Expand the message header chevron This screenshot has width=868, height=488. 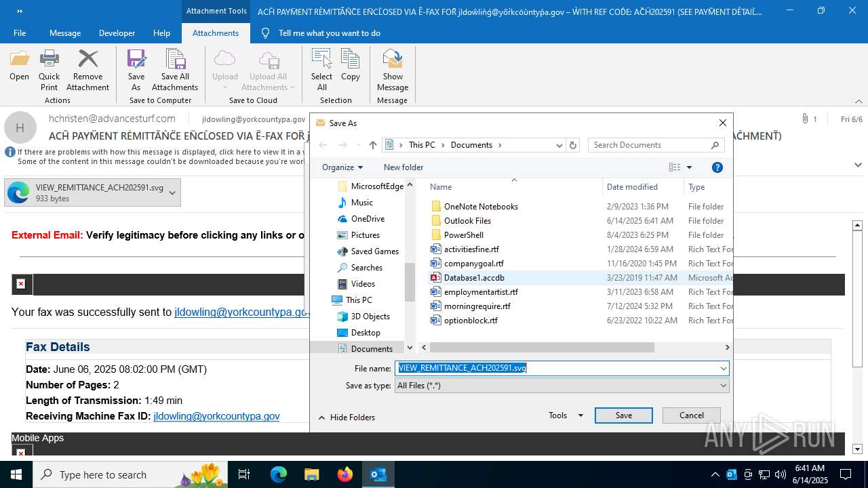pyautogui.click(x=858, y=165)
